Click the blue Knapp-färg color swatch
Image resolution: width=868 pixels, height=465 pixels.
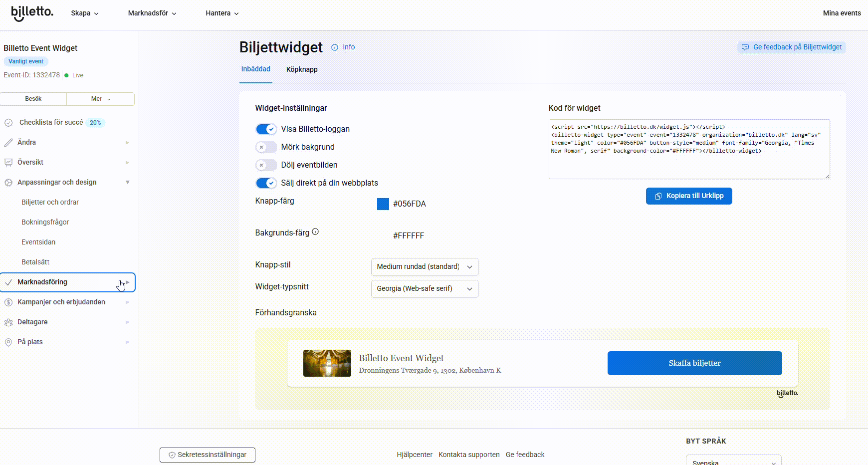tap(383, 204)
